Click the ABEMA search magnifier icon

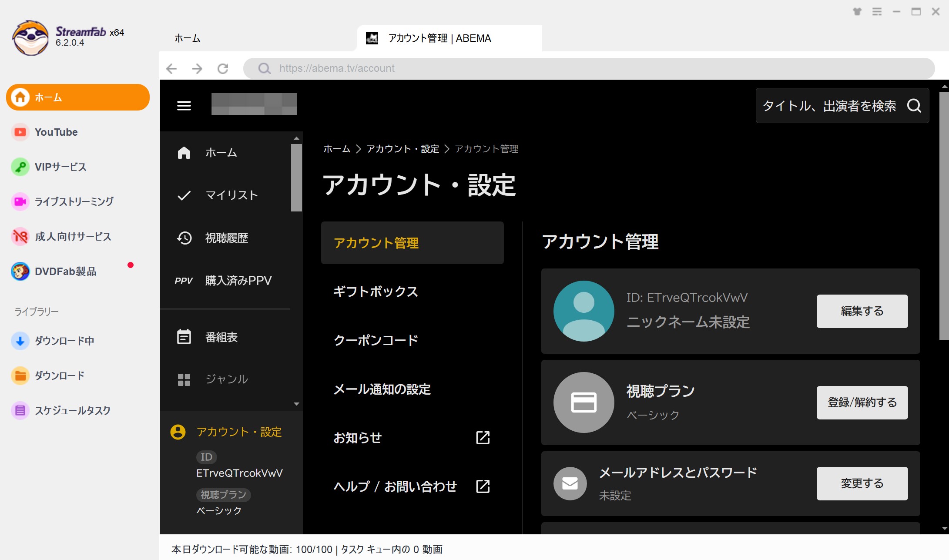click(x=914, y=106)
